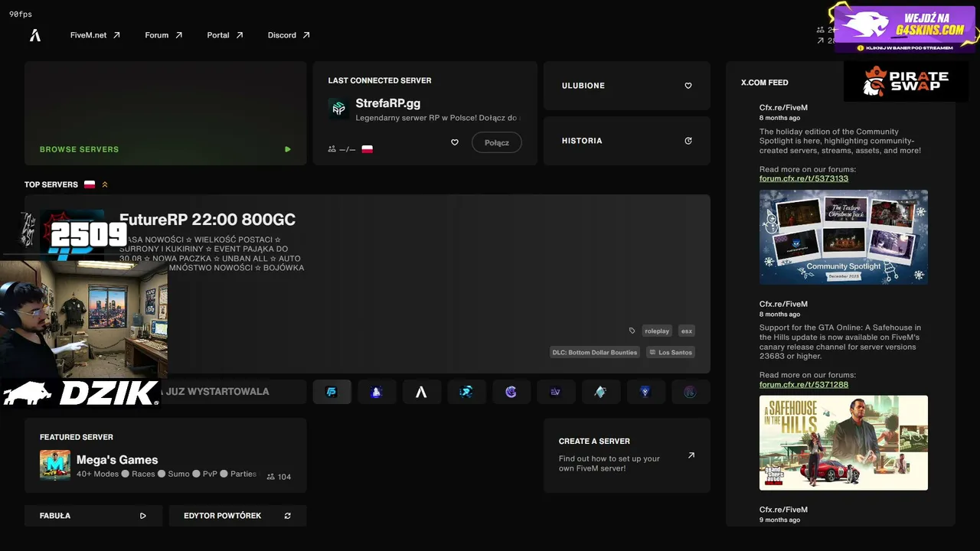Favorite the StrefaRP.gg server with the heart

point(454,142)
